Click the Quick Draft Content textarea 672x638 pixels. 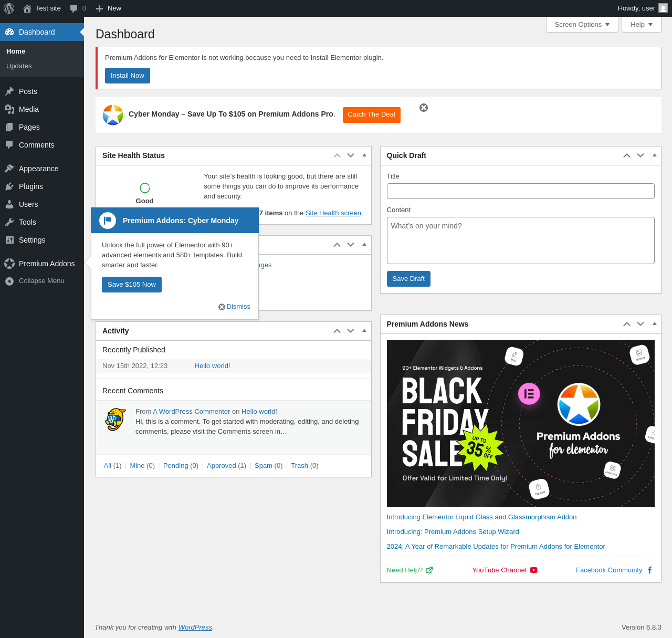coord(521,240)
